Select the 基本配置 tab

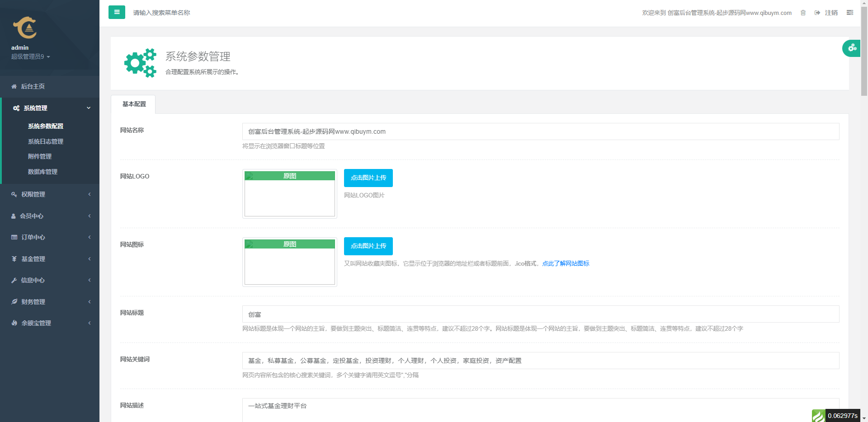(134, 104)
